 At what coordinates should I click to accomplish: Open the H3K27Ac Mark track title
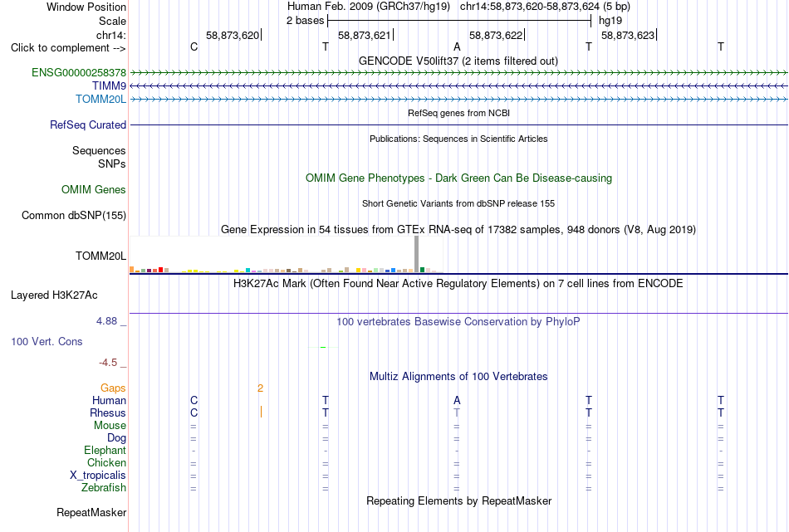tap(458, 284)
